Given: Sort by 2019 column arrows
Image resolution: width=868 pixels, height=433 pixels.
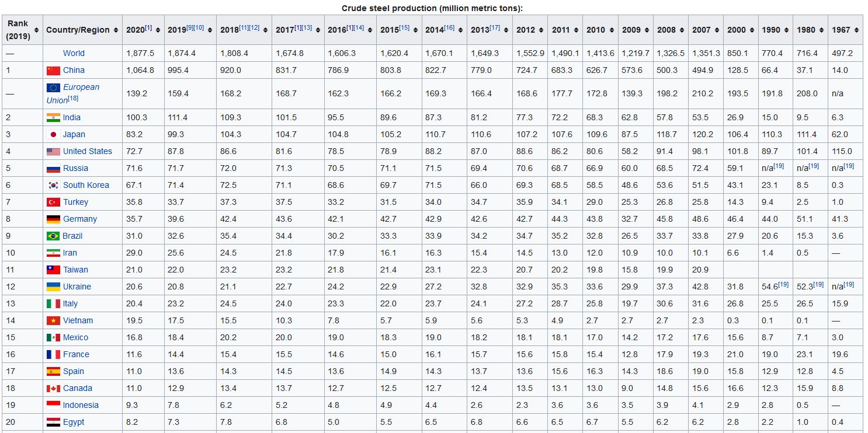Looking at the screenshot, I should (x=210, y=30).
